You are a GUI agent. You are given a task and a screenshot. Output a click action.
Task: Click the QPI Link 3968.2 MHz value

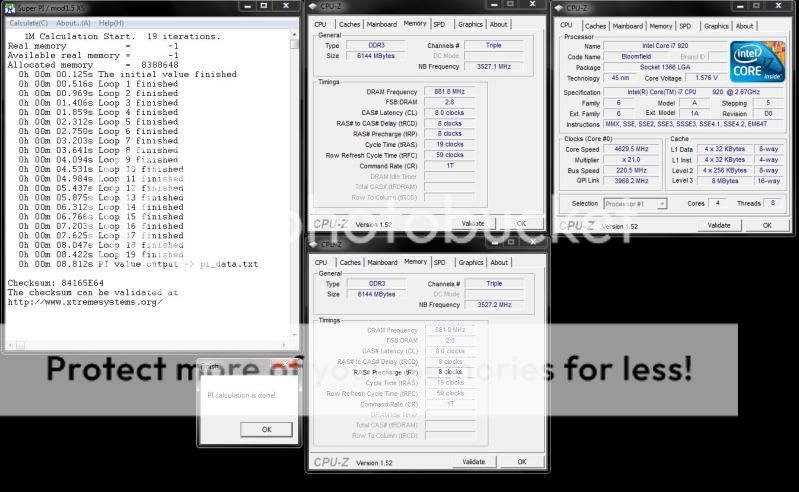631,181
